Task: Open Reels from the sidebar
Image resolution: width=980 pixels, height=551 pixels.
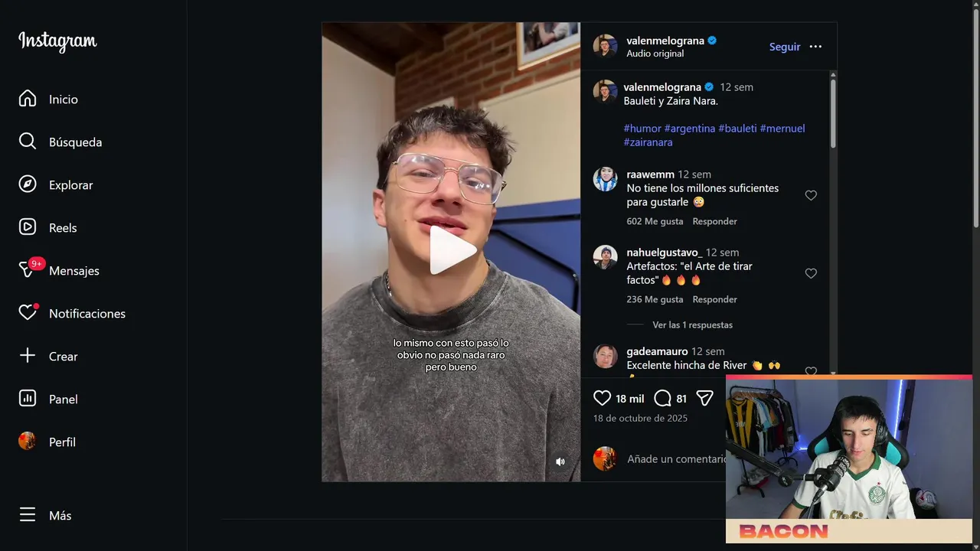Action: tap(48, 227)
